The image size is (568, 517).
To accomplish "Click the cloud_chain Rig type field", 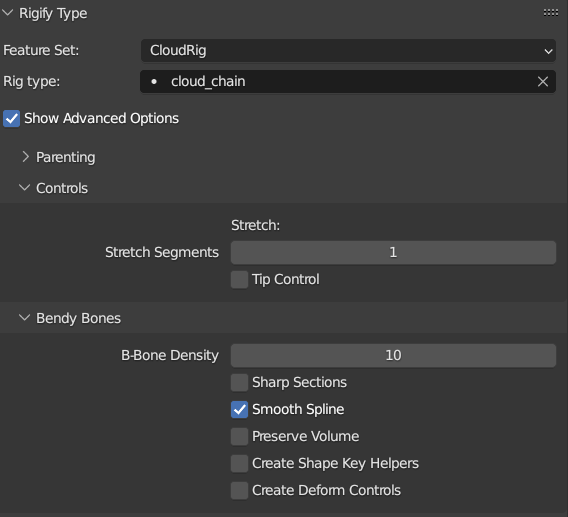I will (x=348, y=82).
